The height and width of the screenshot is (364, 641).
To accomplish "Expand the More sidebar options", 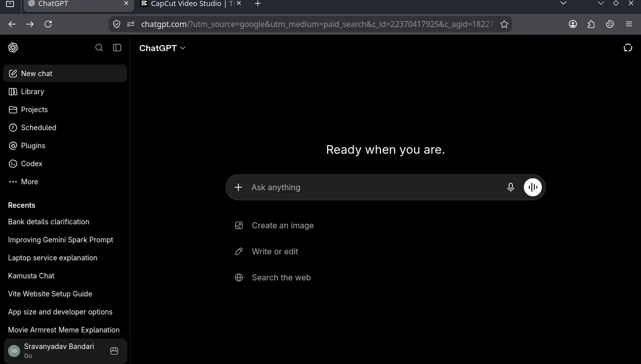I will pos(65,182).
